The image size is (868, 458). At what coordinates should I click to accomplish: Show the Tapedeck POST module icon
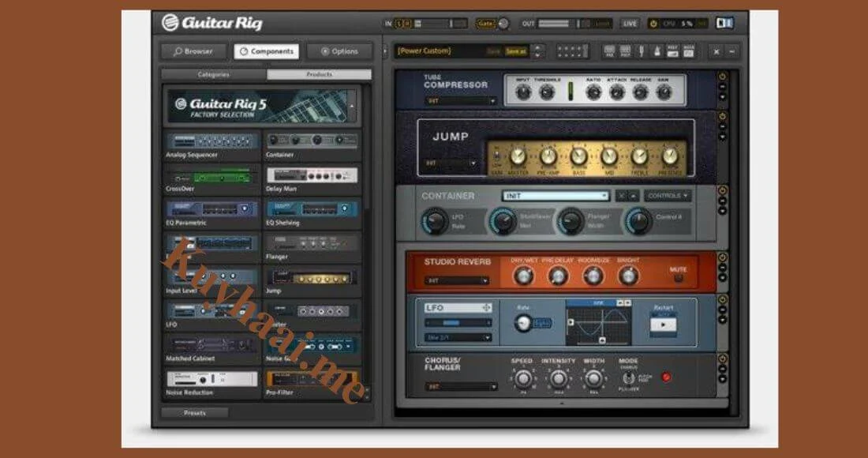pyautogui.click(x=625, y=51)
